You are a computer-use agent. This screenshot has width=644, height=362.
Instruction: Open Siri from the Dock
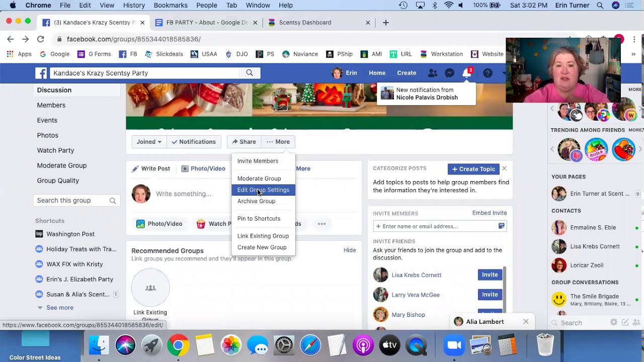coord(125,345)
